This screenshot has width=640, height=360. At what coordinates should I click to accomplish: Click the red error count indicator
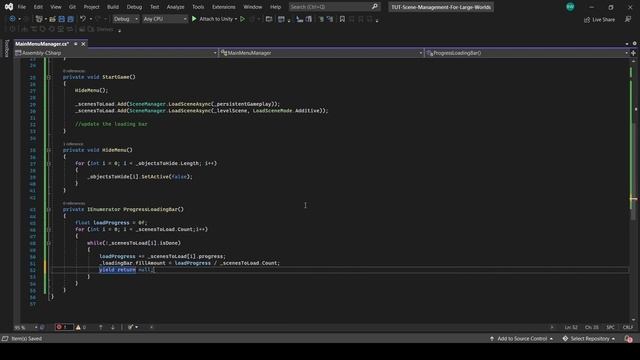[63, 327]
